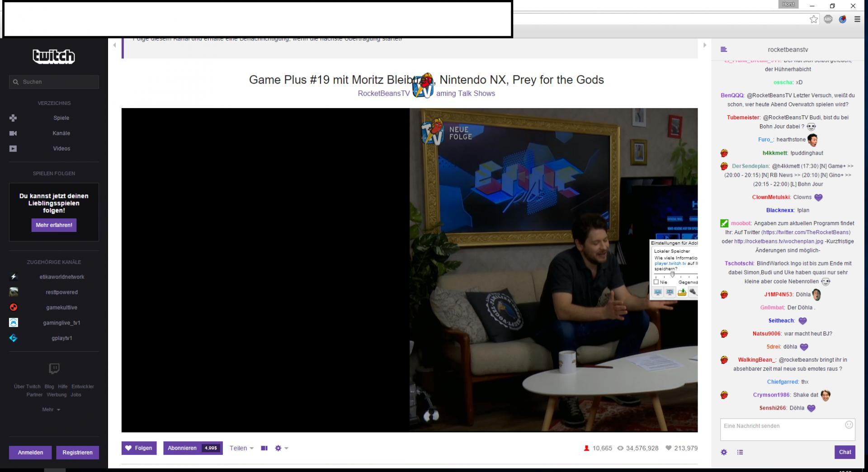Bookmark this page with the star icon
The image size is (868, 472).
pos(814,19)
